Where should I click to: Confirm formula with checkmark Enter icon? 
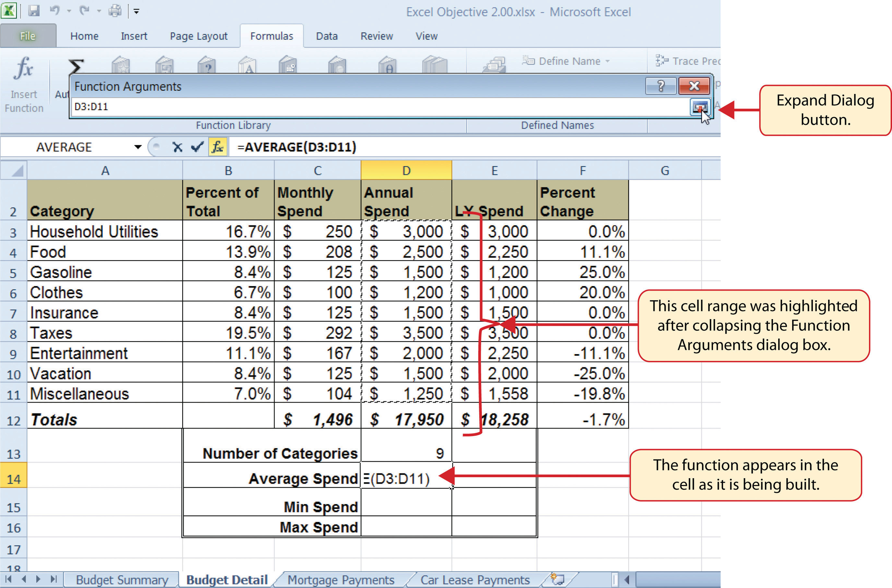(x=196, y=147)
